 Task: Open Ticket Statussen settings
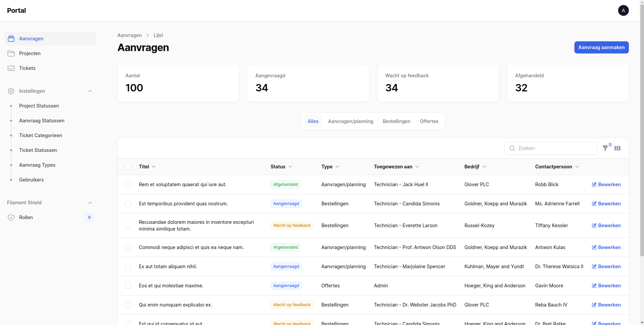click(x=50, y=150)
